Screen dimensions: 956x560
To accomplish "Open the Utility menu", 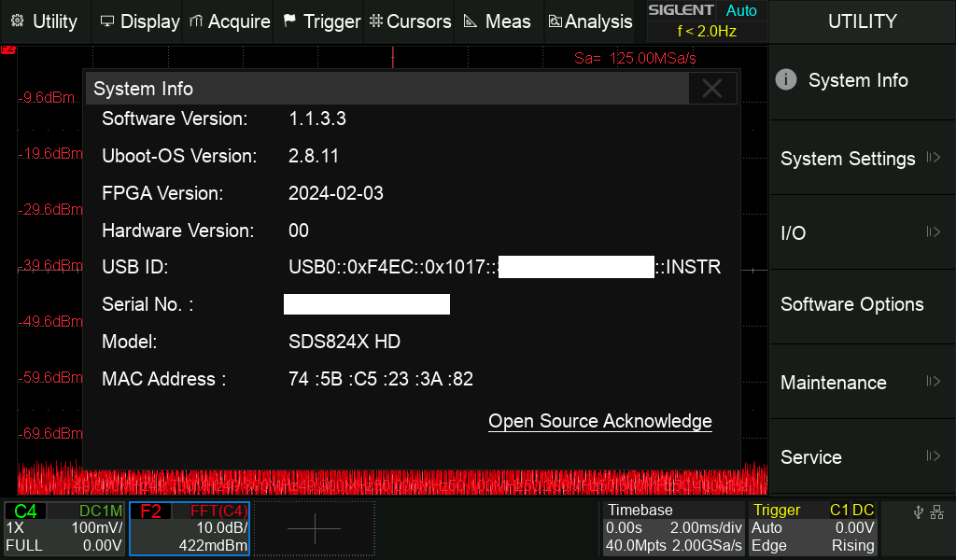I will tap(45, 21).
